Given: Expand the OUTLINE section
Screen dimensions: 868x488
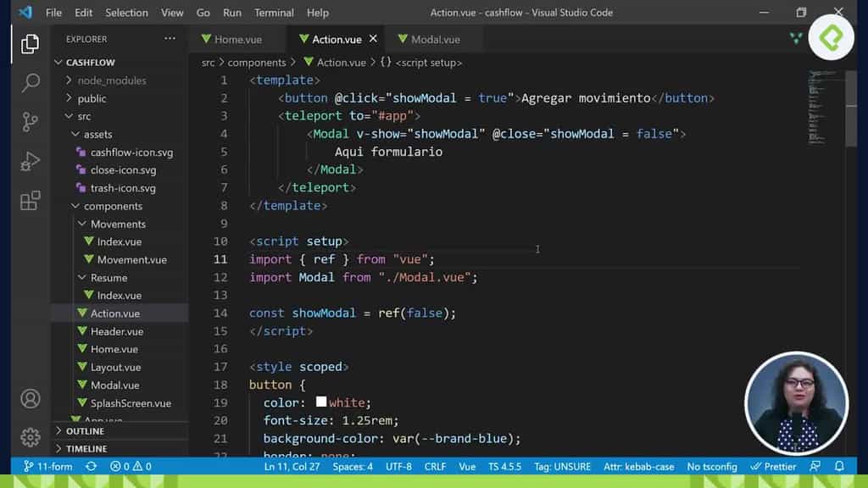Looking at the screenshot, I should click(x=85, y=431).
